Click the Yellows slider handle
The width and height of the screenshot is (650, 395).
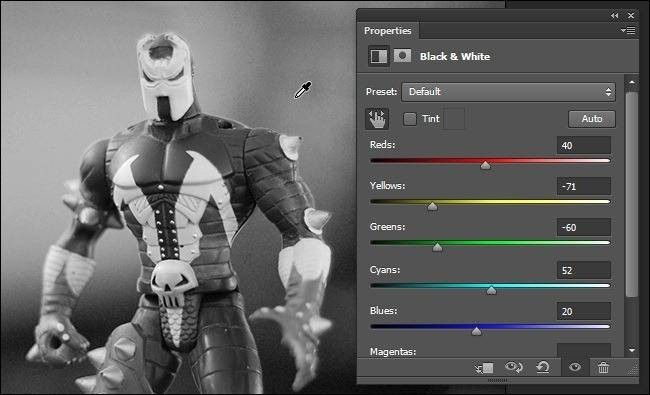(x=432, y=206)
